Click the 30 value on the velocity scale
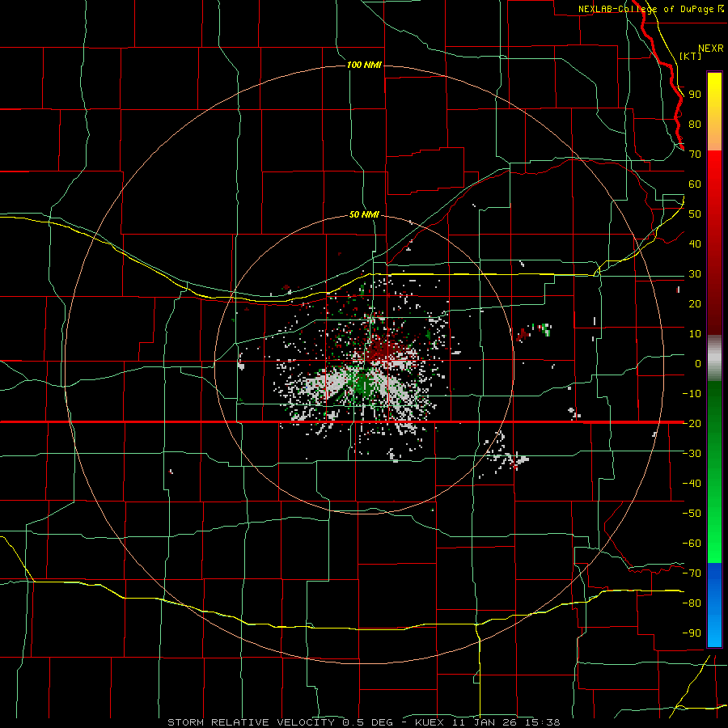Image resolution: width=728 pixels, height=728 pixels. [695, 274]
